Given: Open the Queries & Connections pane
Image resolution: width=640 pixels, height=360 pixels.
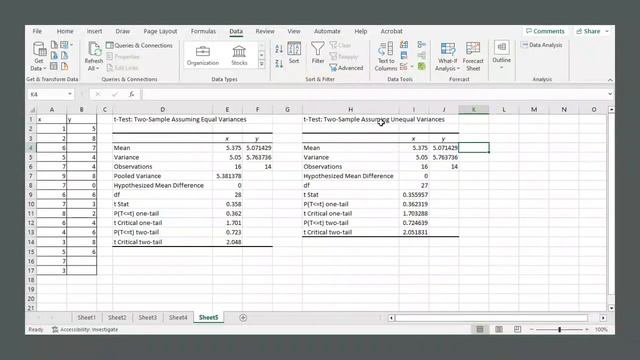Looking at the screenshot, I should click(139, 45).
